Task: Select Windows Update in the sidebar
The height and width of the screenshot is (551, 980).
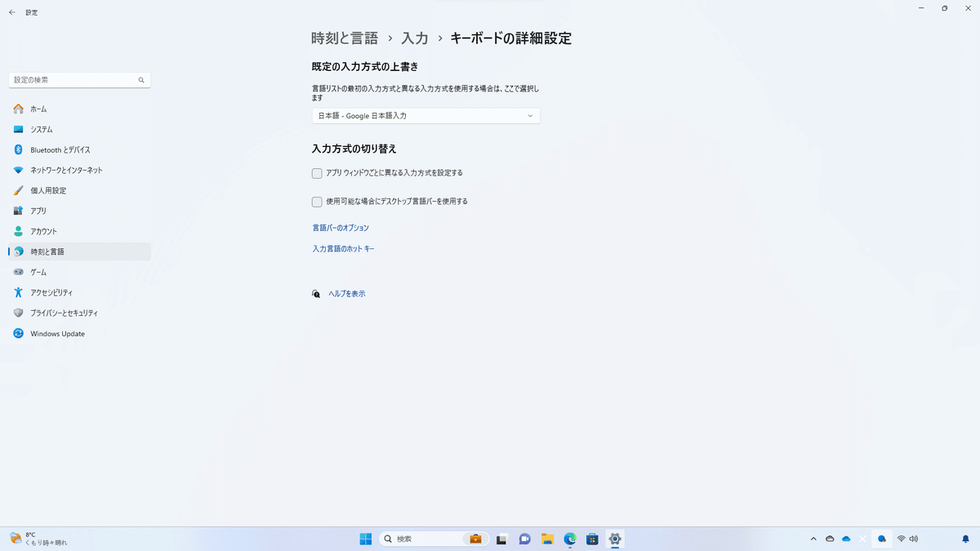Action: 79,333
